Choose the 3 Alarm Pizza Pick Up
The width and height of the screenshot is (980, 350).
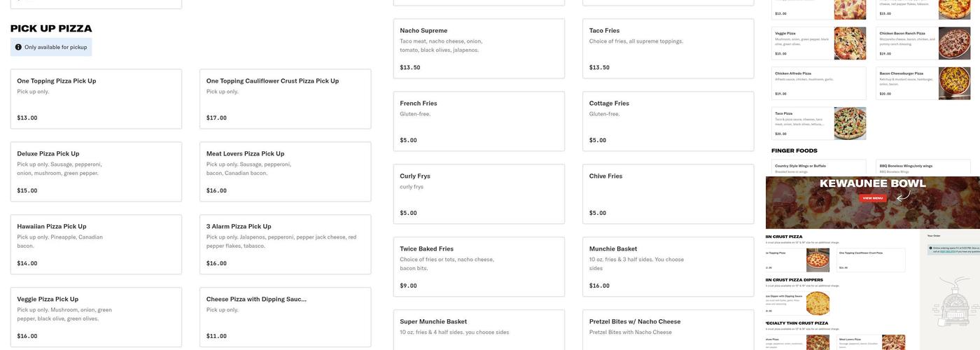[x=285, y=244]
